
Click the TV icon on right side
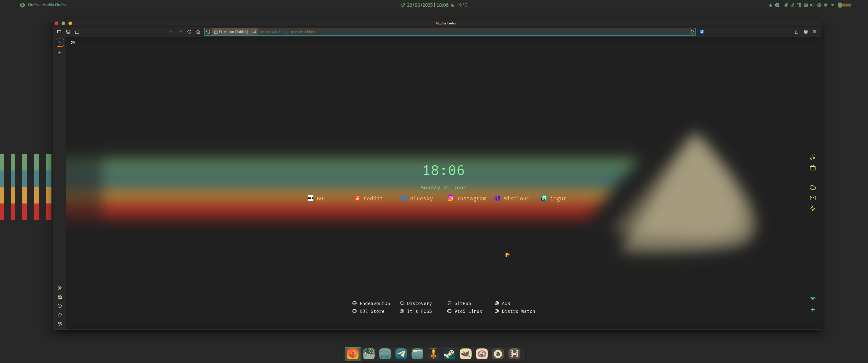pos(812,168)
